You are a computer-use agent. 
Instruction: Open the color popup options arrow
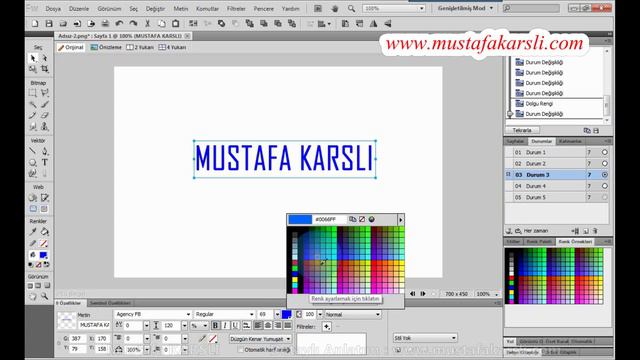pyautogui.click(x=400, y=220)
